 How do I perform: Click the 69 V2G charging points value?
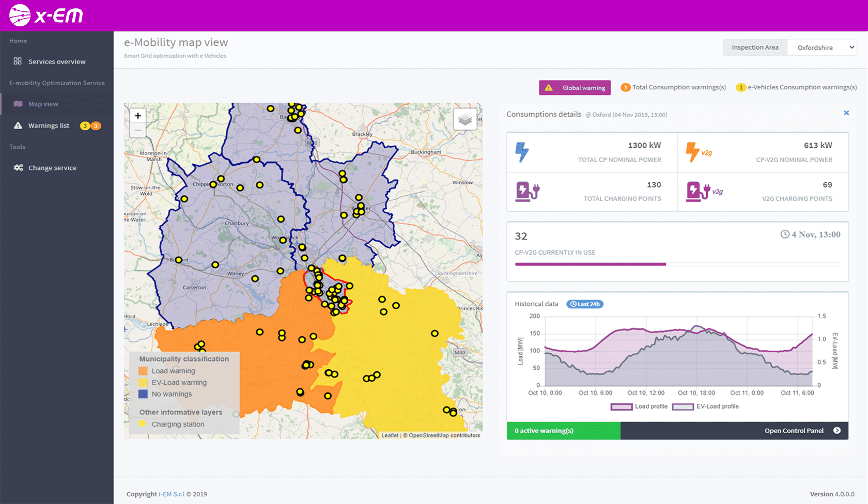(827, 185)
